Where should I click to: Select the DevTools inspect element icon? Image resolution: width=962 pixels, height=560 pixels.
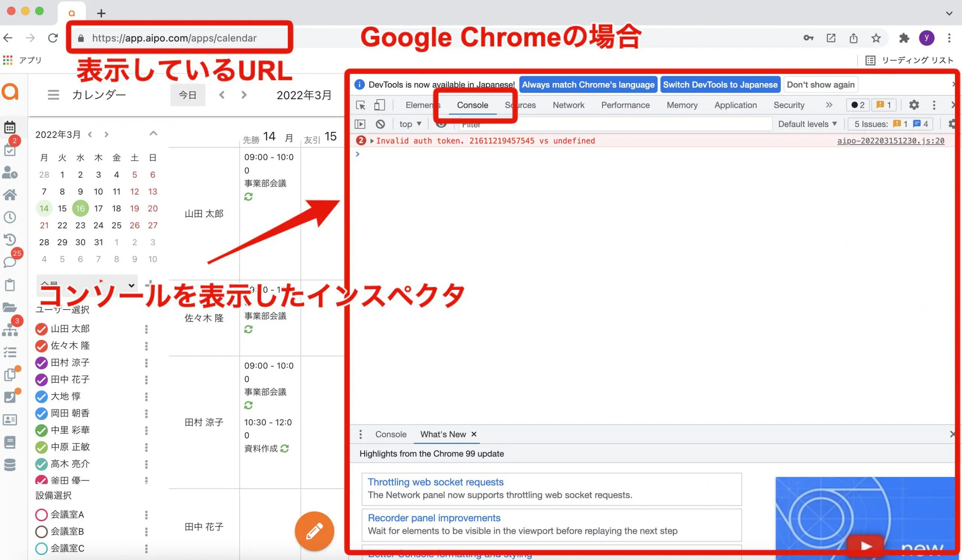360,105
